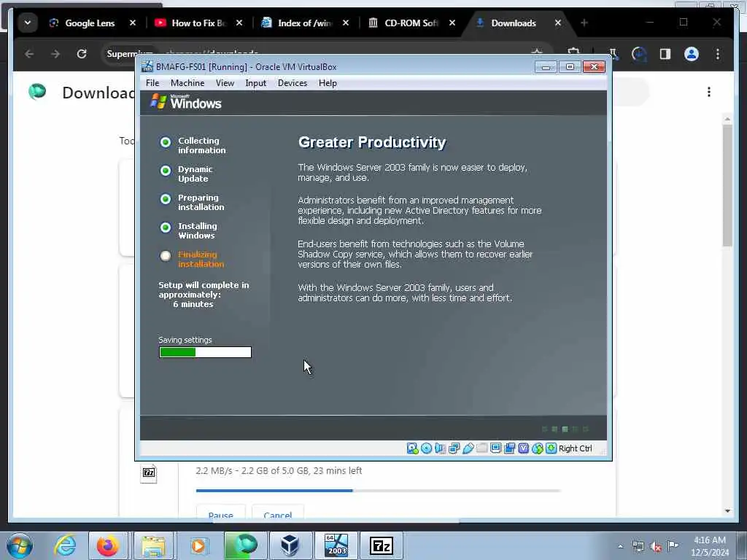Viewport: 747px width, 560px height.
Task: Click the hard disk activity icon in VirtualBox status bar
Action: point(413,448)
